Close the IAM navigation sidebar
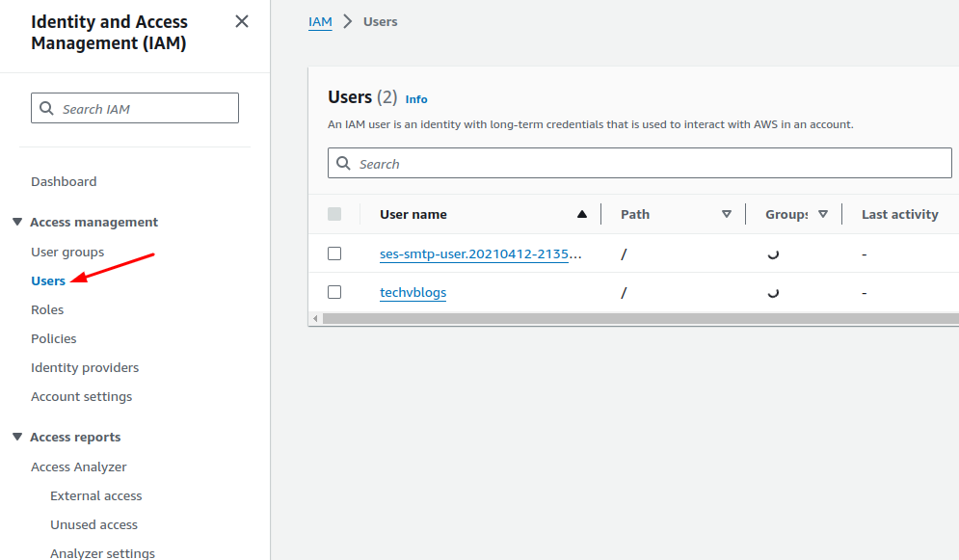 [x=241, y=20]
